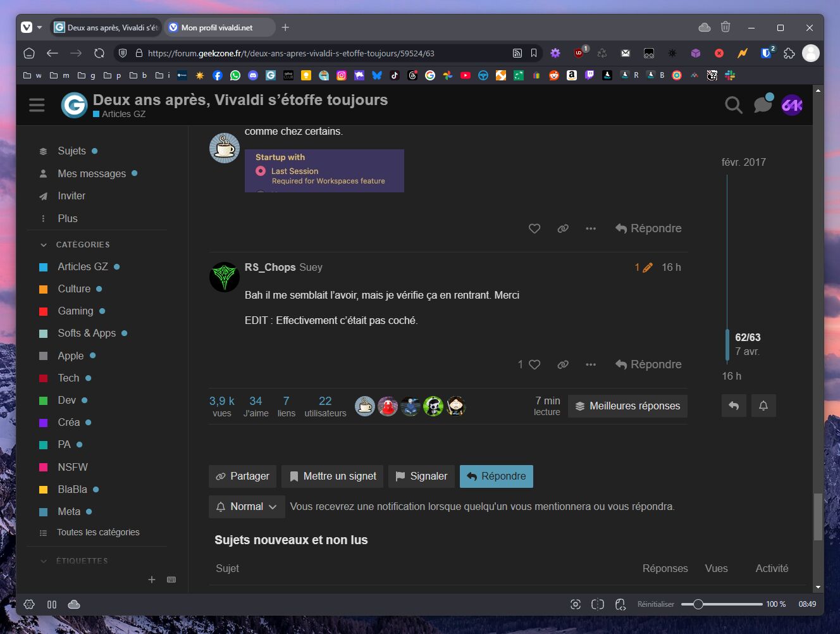
Task: Click the page vertical scrollbar thumb
Action: (818, 517)
